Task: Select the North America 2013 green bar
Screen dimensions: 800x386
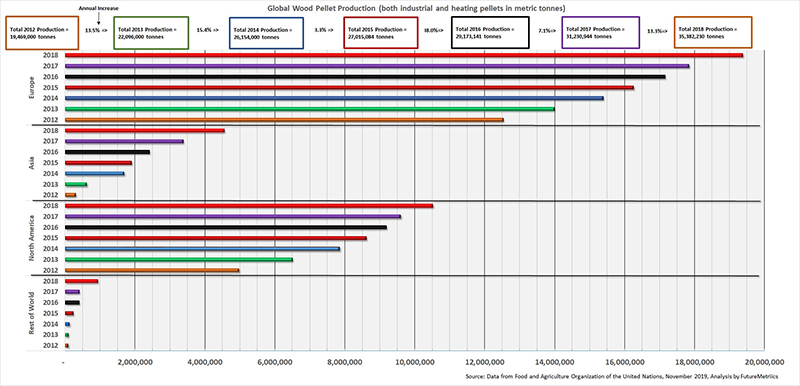Action: click(179, 260)
